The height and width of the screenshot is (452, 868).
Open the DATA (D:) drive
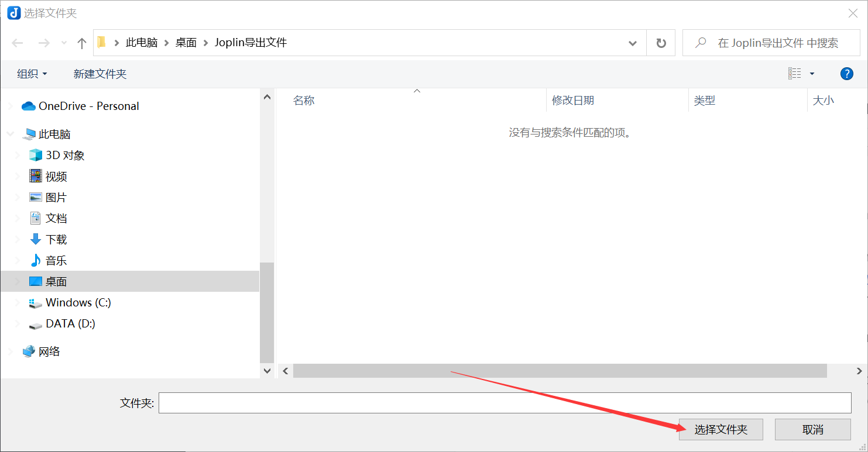pyautogui.click(x=70, y=324)
